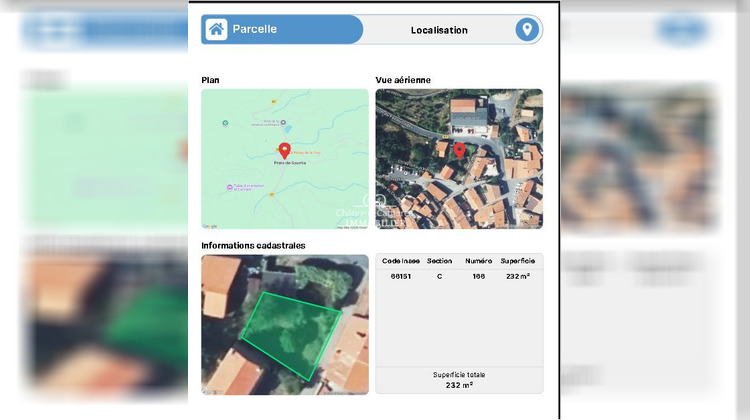Click the house icon in Parcelle tab

point(216,29)
